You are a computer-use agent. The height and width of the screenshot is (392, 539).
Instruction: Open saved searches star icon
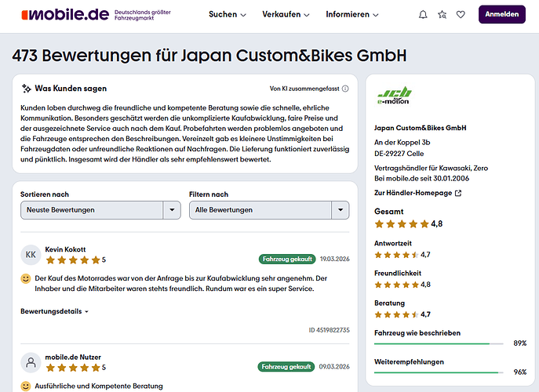[442, 15]
